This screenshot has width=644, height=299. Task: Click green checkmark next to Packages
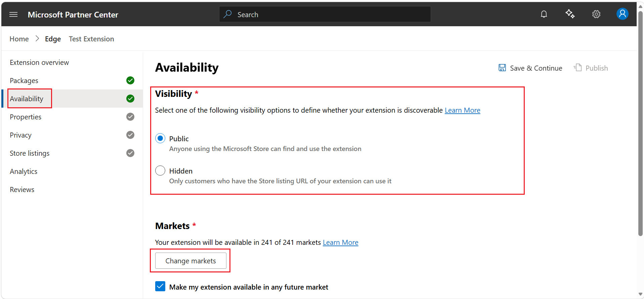point(130,80)
